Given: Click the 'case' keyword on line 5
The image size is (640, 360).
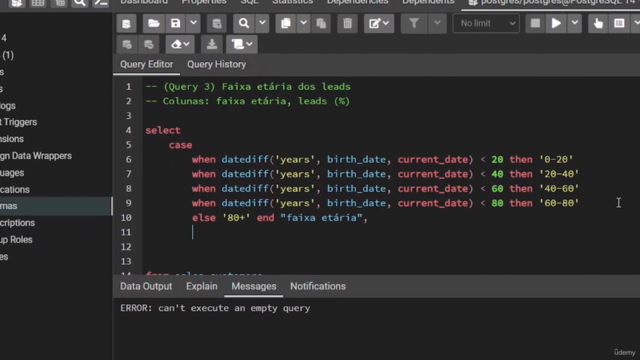Looking at the screenshot, I should point(180,145).
